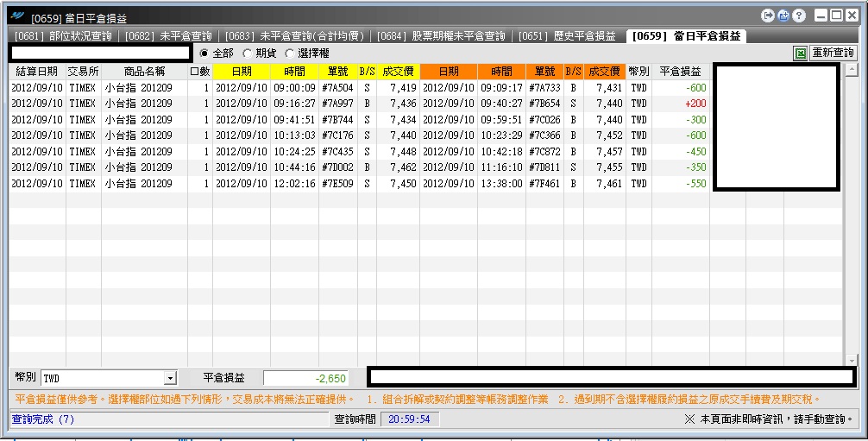Click the yellow 單號 column header

pos(338,72)
